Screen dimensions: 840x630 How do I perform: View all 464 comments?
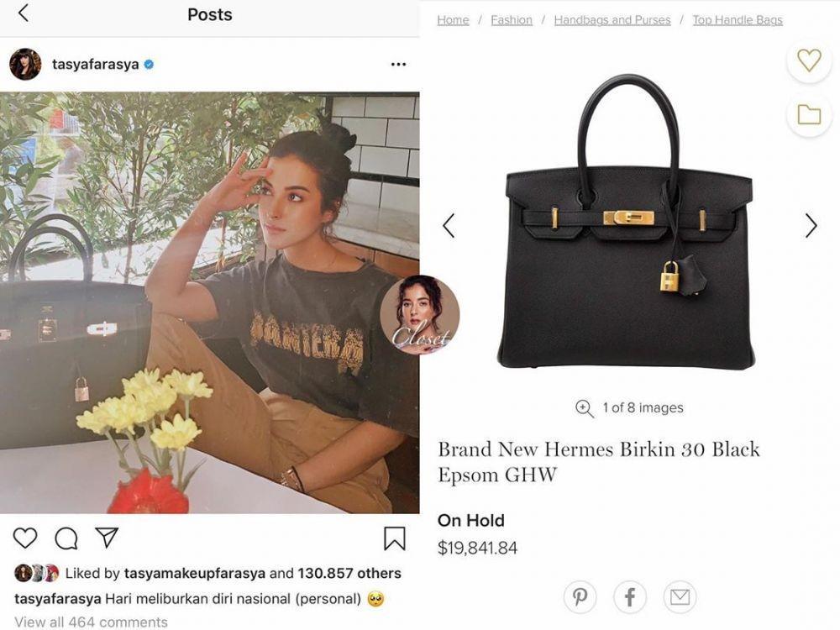91,622
